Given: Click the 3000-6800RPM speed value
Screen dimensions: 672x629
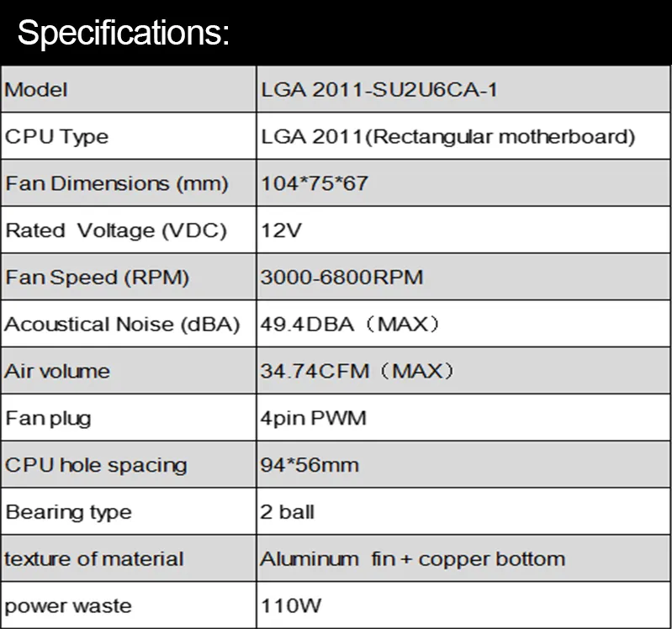Looking at the screenshot, I should (x=341, y=277).
